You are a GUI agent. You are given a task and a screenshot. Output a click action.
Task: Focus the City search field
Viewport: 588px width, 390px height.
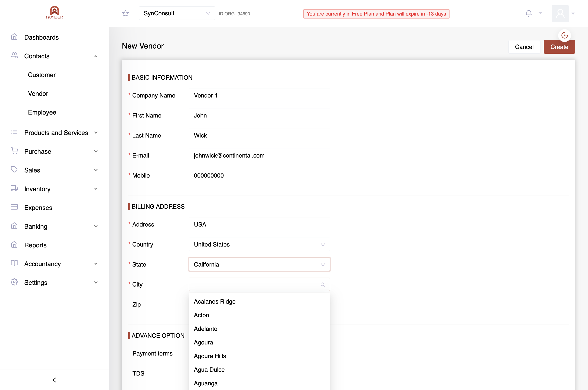[x=259, y=285]
